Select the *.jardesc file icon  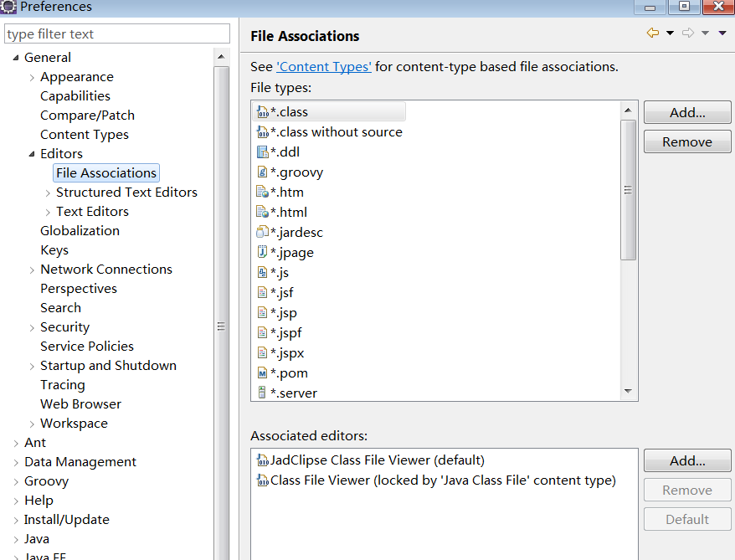tap(262, 233)
